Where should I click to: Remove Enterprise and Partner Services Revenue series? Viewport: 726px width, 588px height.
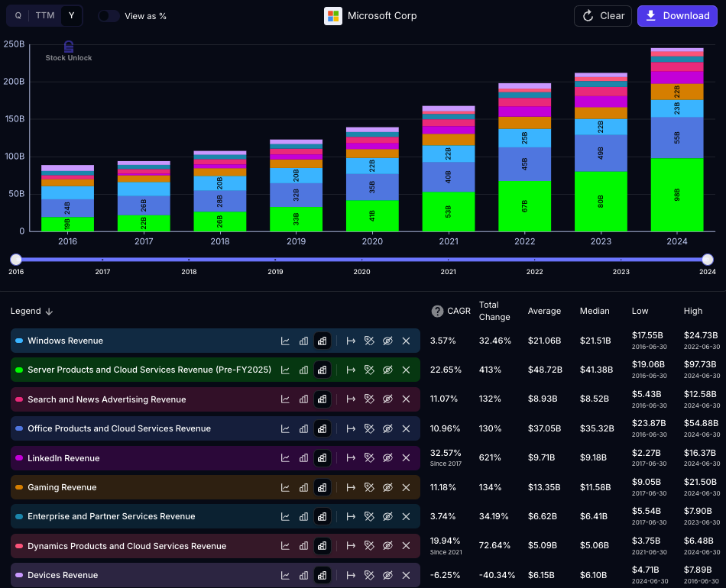pos(406,516)
